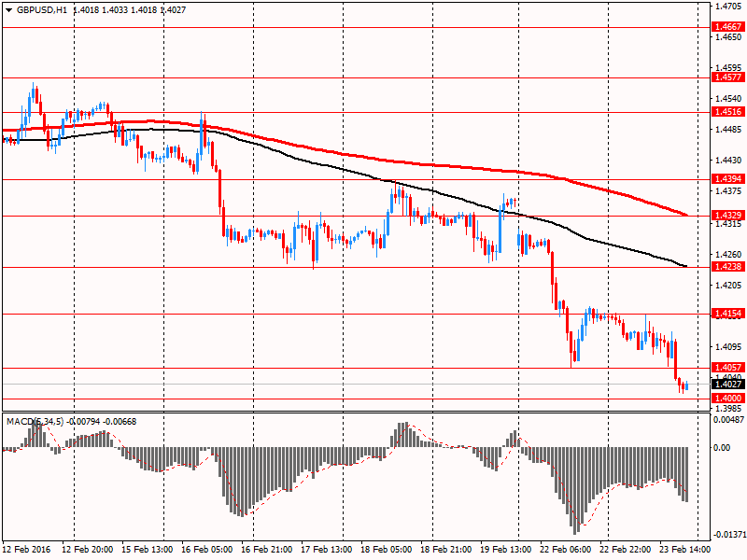
Task: Click the 1.4375 price scale value
Action: (x=728, y=191)
